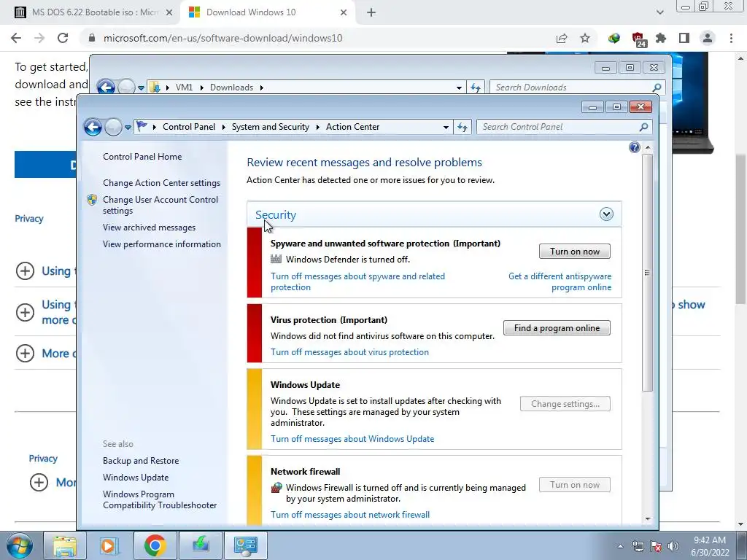Click the System and Security breadcrumb

[270, 127]
